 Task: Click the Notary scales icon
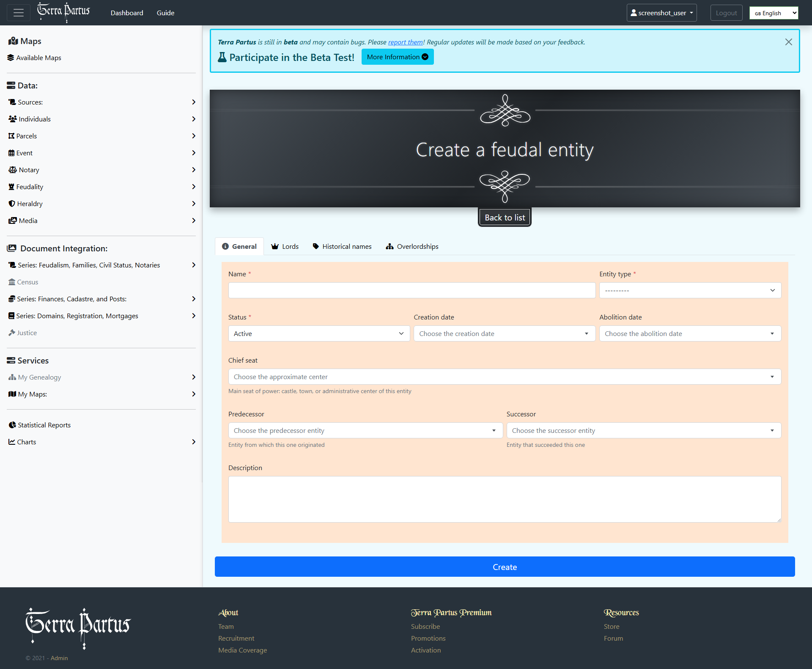coord(12,170)
